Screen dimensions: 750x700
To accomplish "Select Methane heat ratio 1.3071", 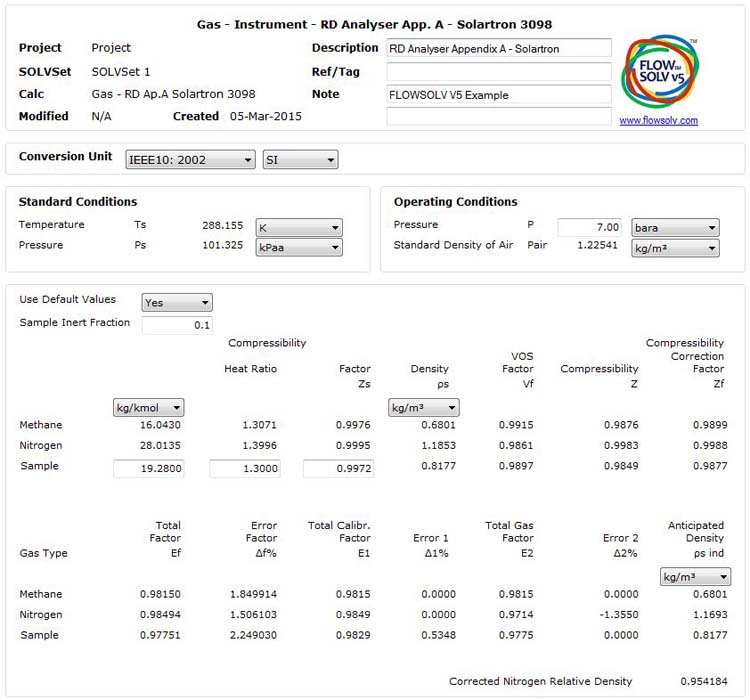I will 259,425.
